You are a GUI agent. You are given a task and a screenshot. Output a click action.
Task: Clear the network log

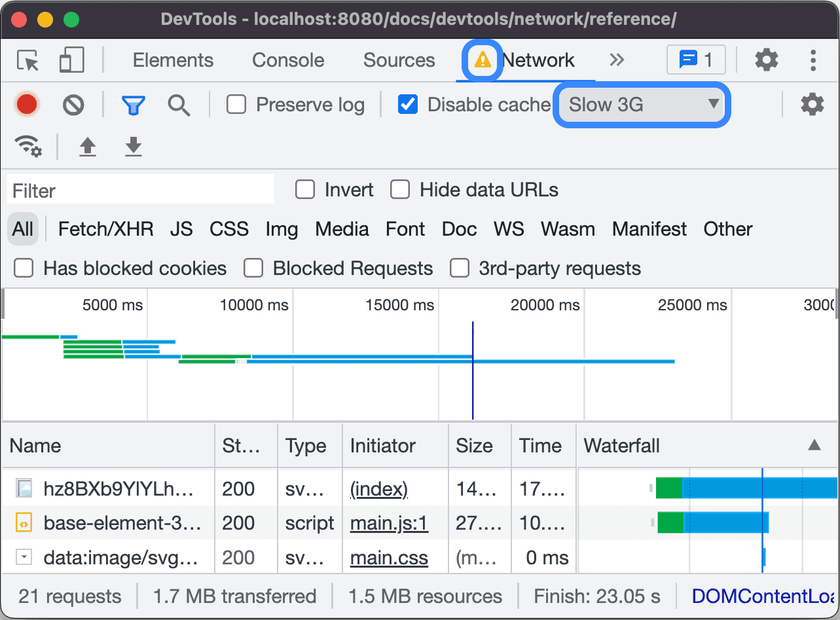(x=73, y=105)
